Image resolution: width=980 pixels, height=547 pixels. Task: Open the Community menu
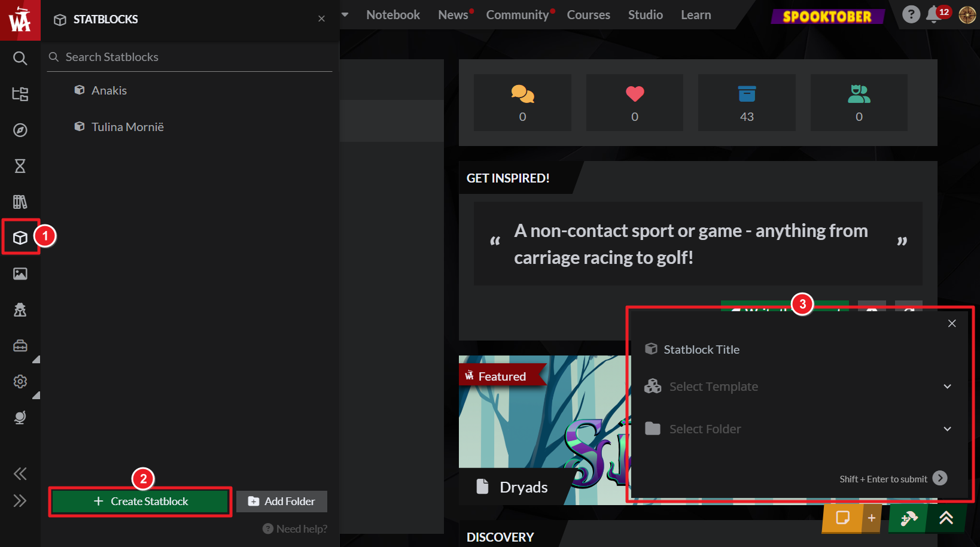point(518,15)
